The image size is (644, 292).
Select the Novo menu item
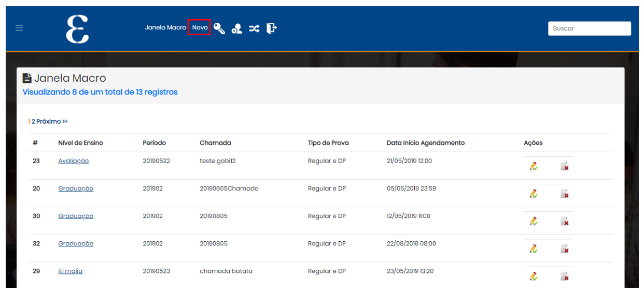[x=200, y=27]
